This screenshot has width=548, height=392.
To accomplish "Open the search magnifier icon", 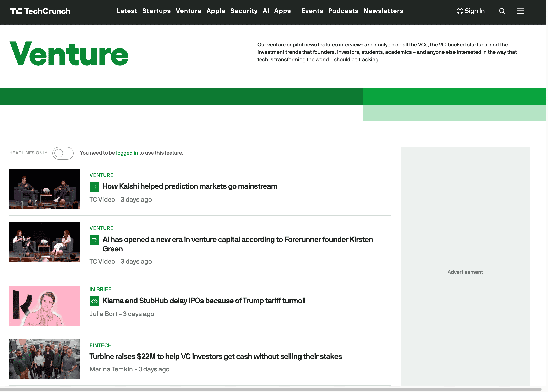I will click(502, 11).
